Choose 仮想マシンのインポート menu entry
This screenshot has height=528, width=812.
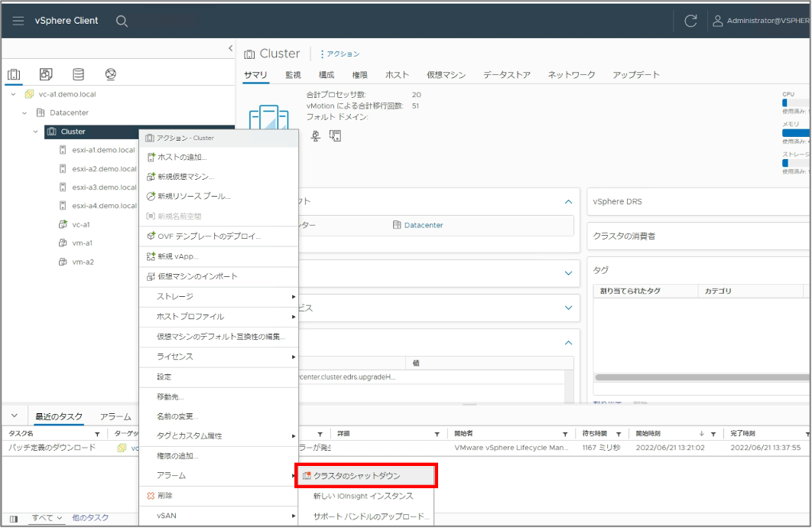[x=219, y=277]
